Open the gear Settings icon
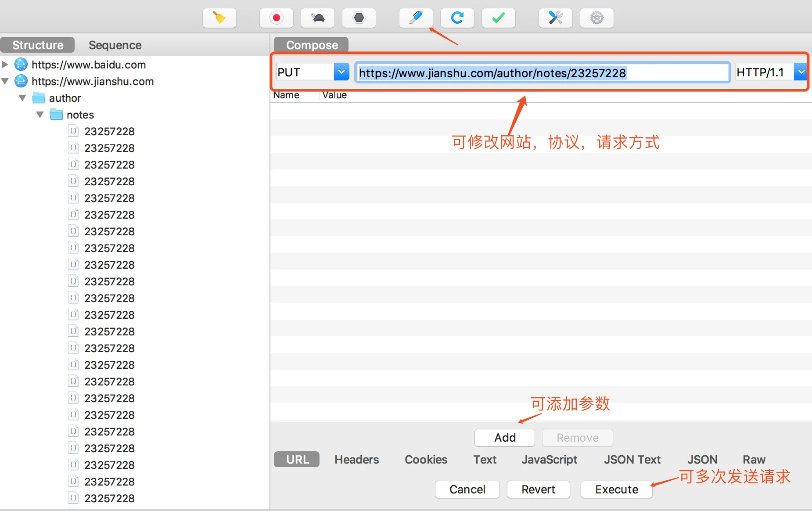Image resolution: width=812 pixels, height=511 pixels. coord(597,18)
